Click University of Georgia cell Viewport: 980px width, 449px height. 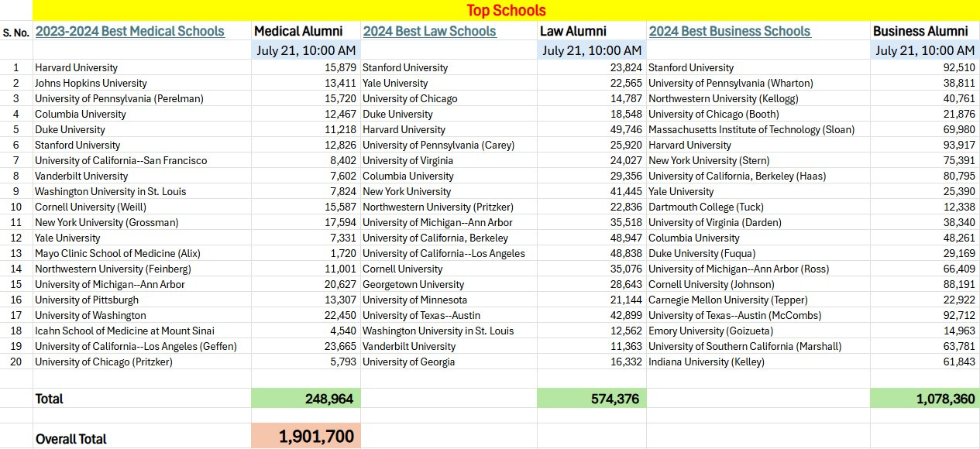tap(449, 362)
